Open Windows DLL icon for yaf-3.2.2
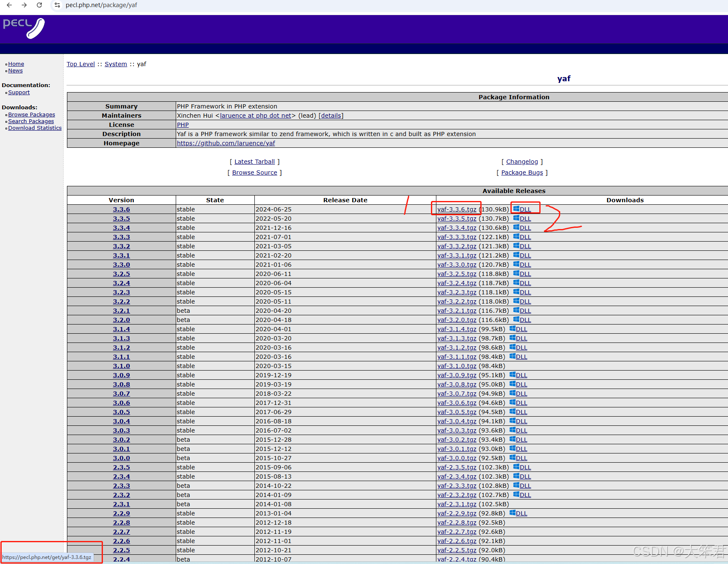728x564 pixels. (x=516, y=301)
